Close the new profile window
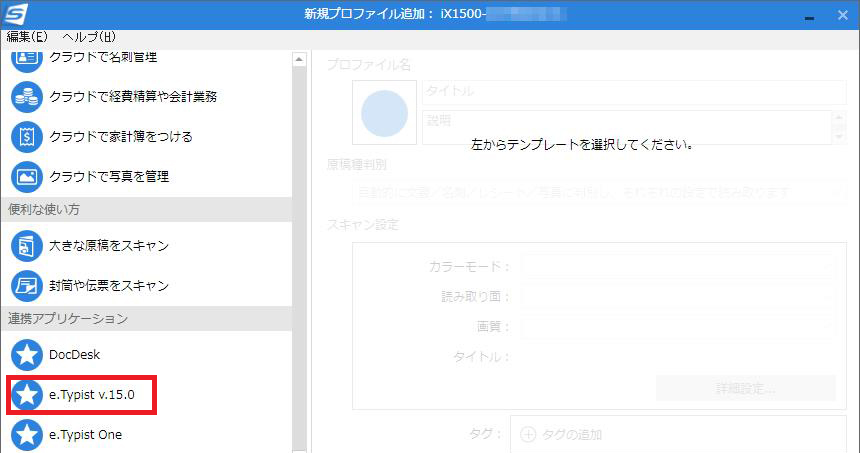The height and width of the screenshot is (453, 860). point(843,15)
